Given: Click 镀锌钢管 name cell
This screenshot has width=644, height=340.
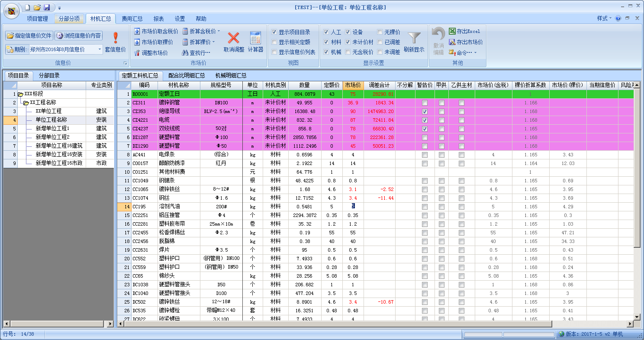Looking at the screenshot, I should point(179,103).
